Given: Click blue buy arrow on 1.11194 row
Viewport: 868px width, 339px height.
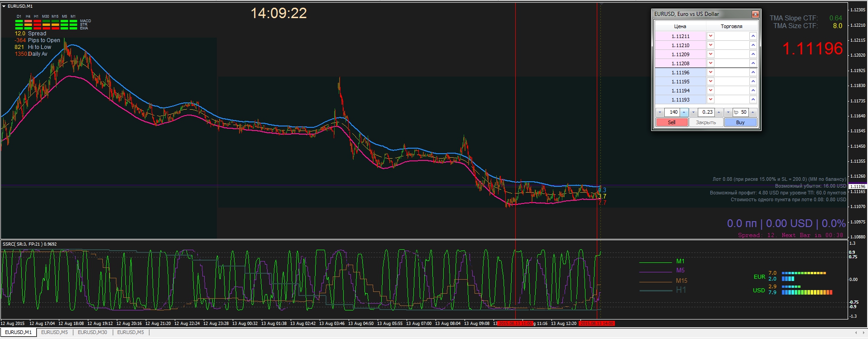Looking at the screenshot, I should [x=753, y=91].
